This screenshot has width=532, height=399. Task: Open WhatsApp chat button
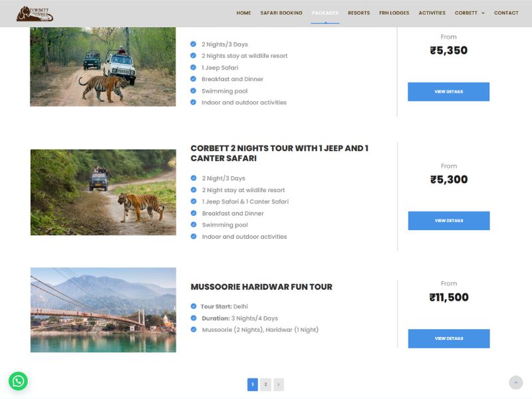(18, 381)
